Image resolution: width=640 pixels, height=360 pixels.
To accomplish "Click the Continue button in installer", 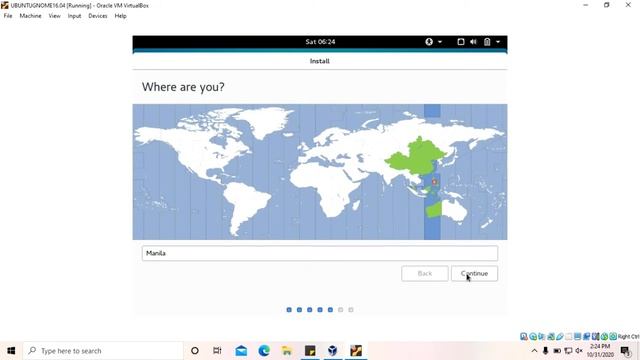I will pyautogui.click(x=474, y=273).
